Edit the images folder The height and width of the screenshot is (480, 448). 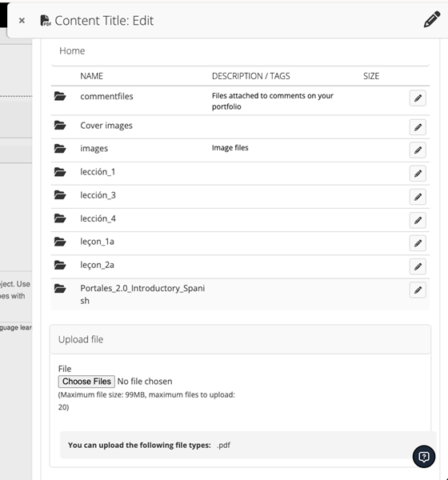click(x=418, y=150)
